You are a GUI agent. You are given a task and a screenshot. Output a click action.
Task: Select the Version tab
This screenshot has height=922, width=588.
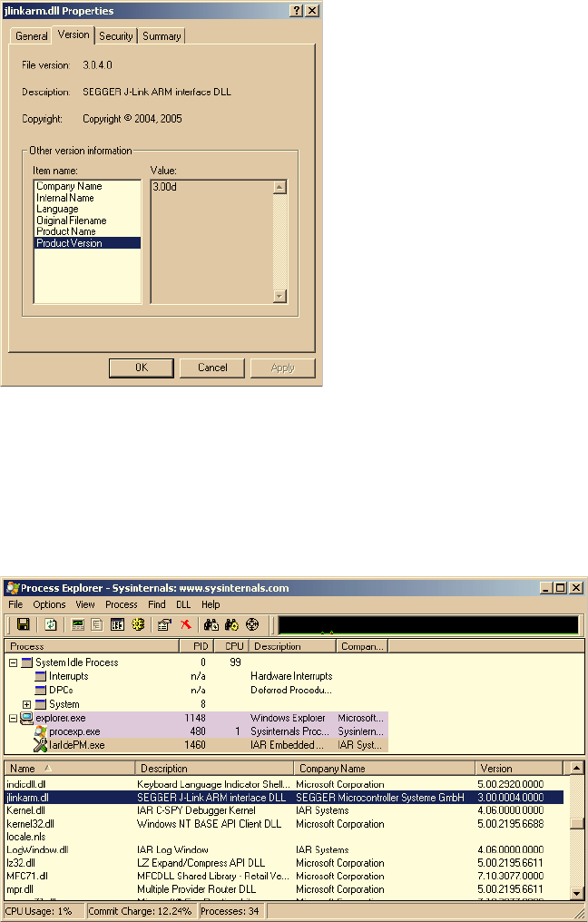pyautogui.click(x=73, y=34)
